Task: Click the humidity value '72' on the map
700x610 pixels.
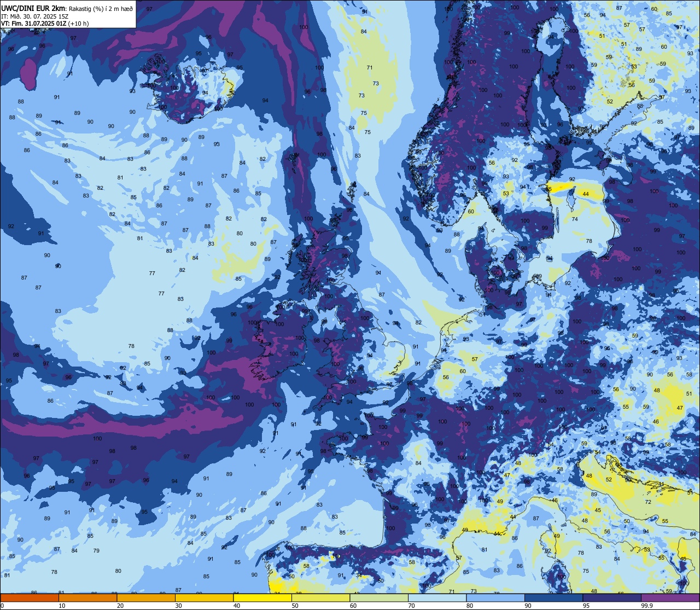Action: click(648, 502)
